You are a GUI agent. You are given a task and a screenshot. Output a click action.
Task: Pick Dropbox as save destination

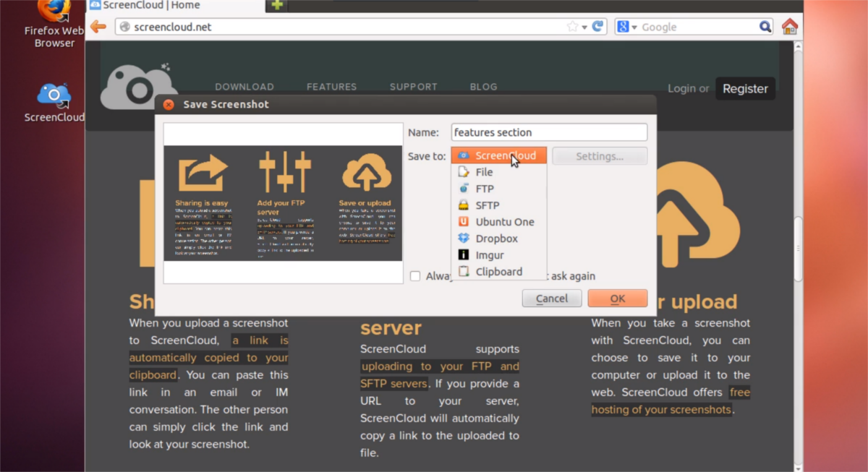pyautogui.click(x=499, y=239)
